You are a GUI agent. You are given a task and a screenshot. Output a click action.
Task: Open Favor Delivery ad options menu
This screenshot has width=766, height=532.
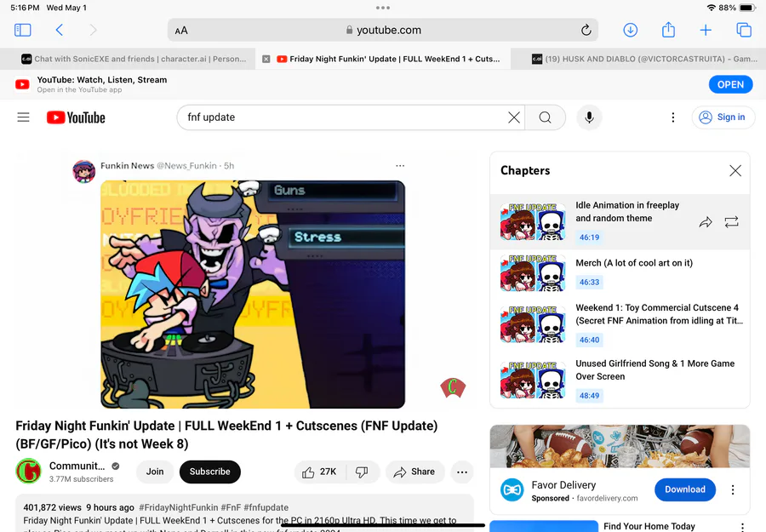[732, 489]
